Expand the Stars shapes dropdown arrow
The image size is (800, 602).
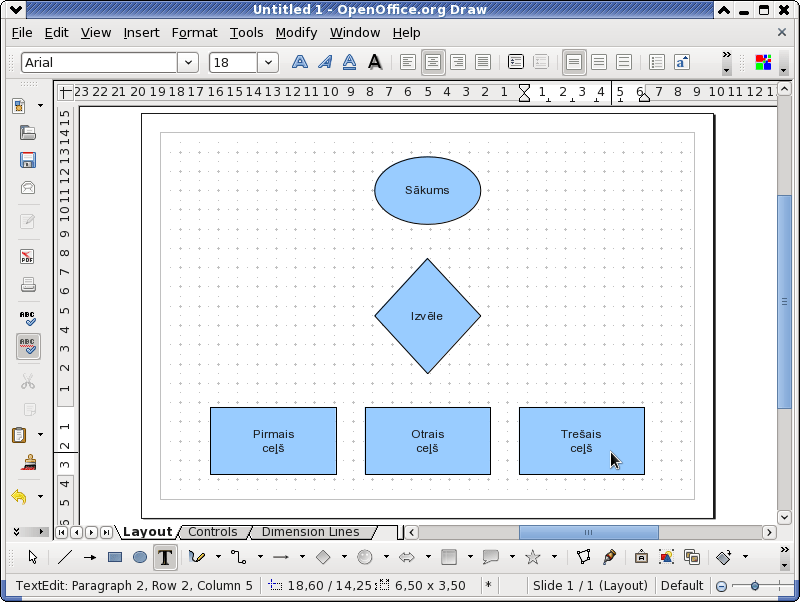point(554,557)
